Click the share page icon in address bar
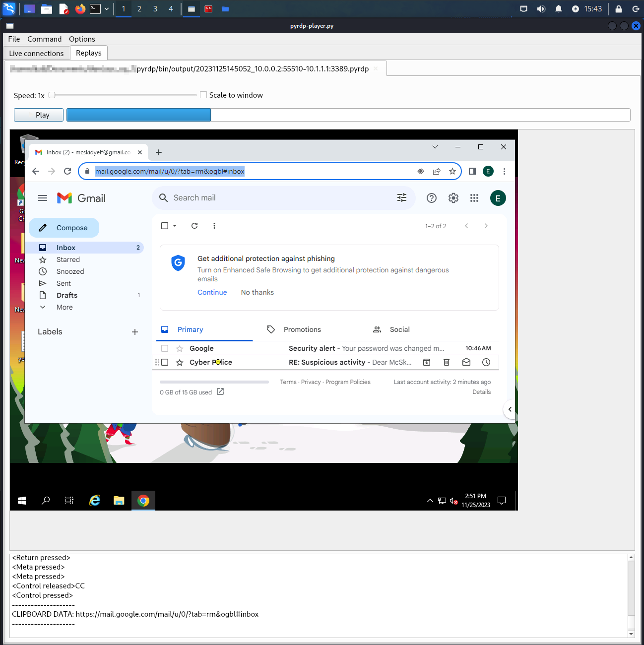This screenshot has height=645, width=644. (437, 171)
